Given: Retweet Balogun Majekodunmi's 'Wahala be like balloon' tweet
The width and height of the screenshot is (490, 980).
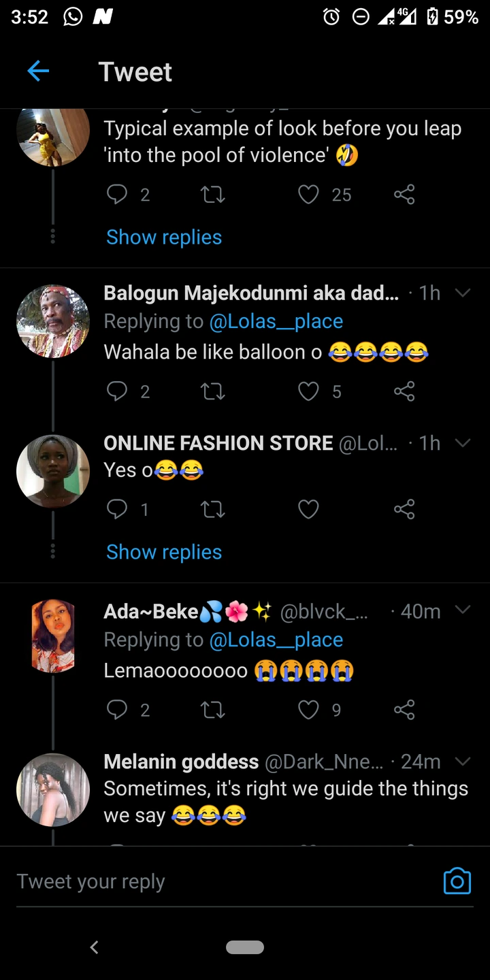Looking at the screenshot, I should click(x=213, y=391).
